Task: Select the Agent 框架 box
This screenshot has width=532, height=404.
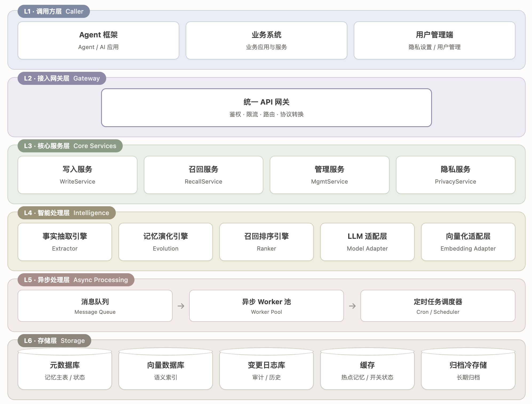Action: coord(98,41)
